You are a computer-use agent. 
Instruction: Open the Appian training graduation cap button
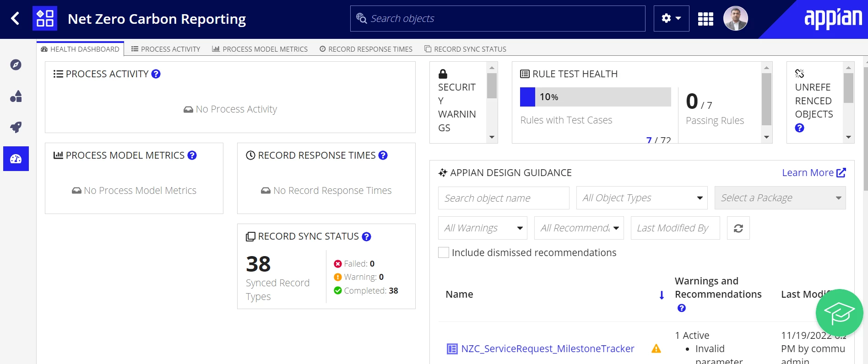839,313
